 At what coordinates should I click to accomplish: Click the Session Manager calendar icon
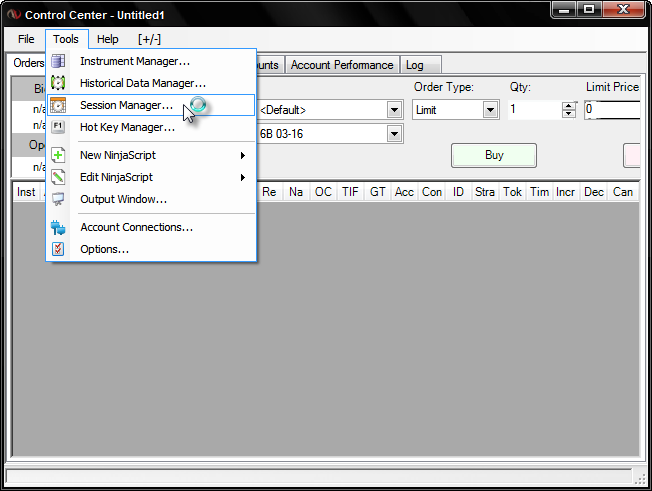[x=58, y=105]
